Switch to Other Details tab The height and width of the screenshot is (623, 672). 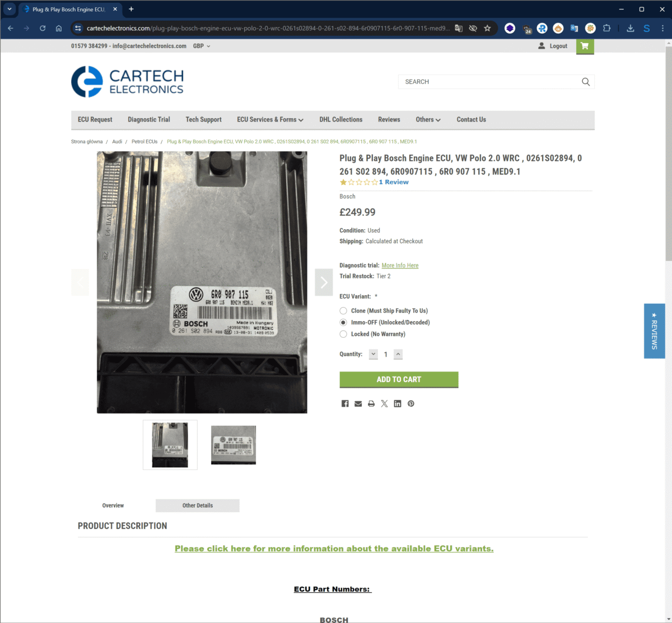(198, 505)
